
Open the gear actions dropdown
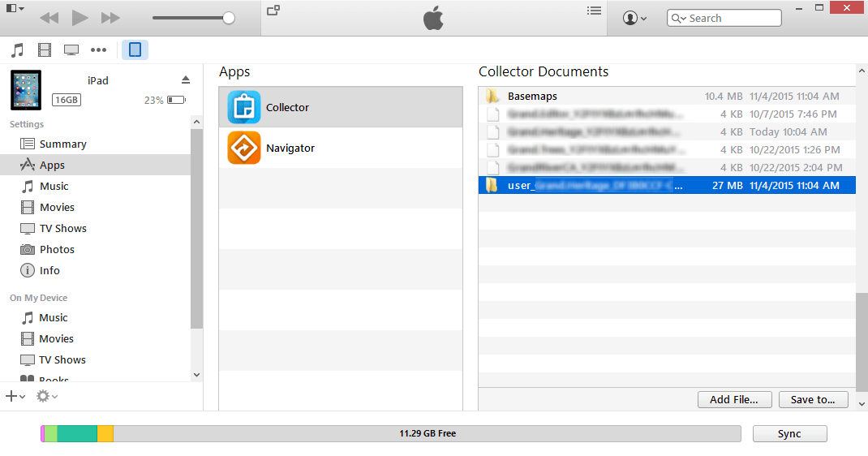(x=47, y=396)
